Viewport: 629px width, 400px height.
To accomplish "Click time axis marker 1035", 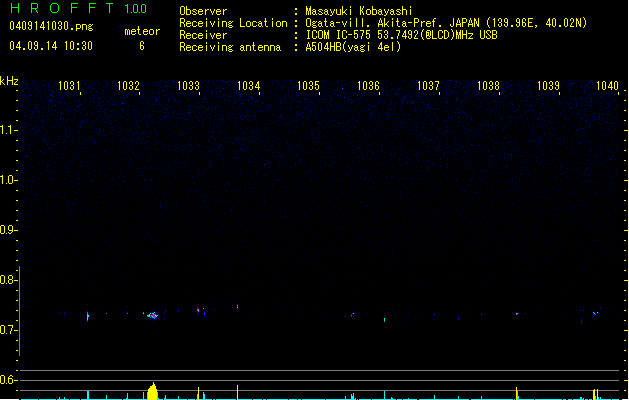I will pyautogui.click(x=308, y=86).
